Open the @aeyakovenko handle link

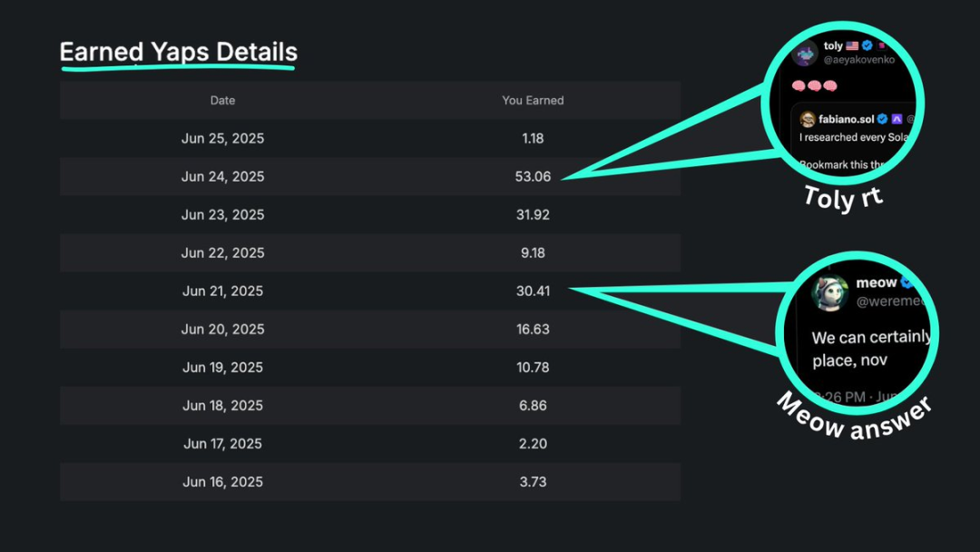click(858, 60)
